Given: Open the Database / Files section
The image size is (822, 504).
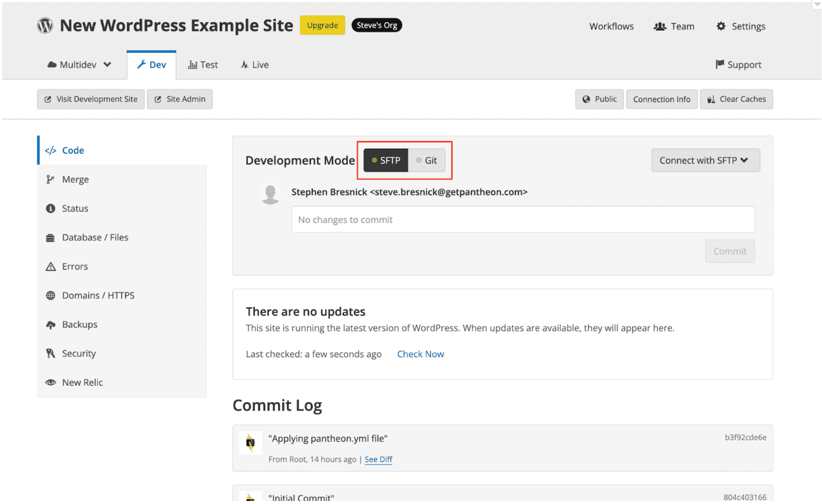Looking at the screenshot, I should click(95, 237).
